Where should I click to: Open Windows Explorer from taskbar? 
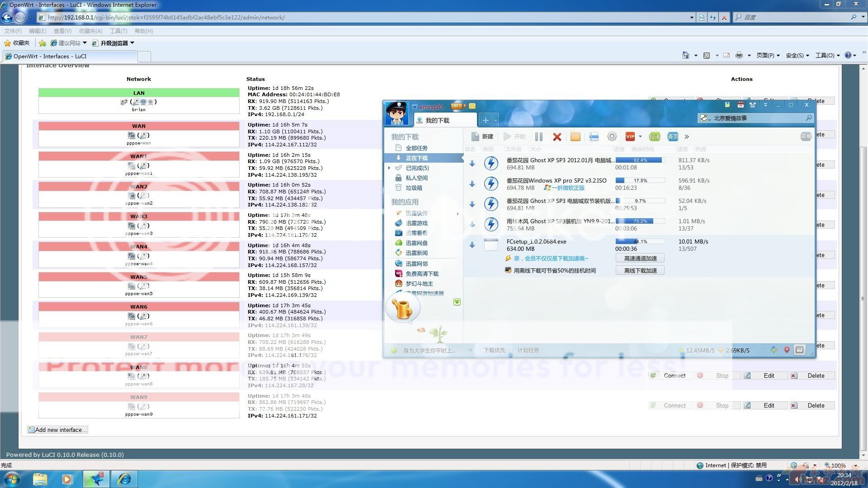[40, 479]
